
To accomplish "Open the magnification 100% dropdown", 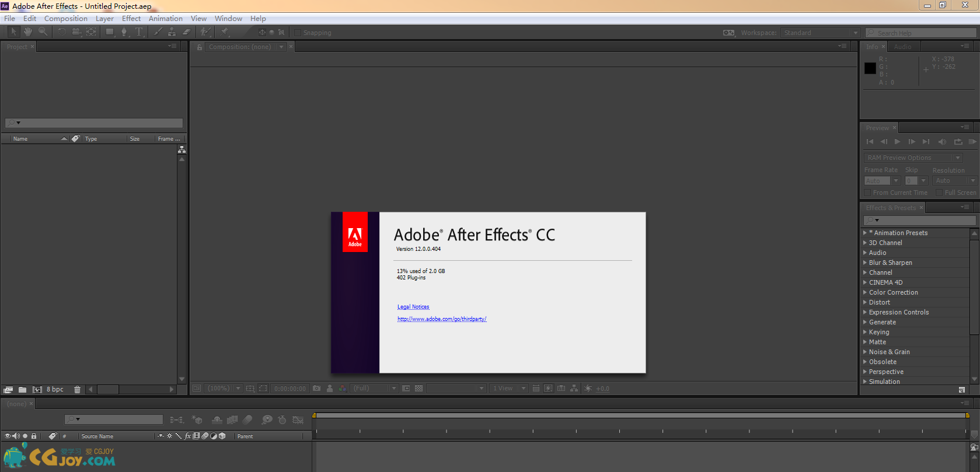I will pyautogui.click(x=224, y=389).
